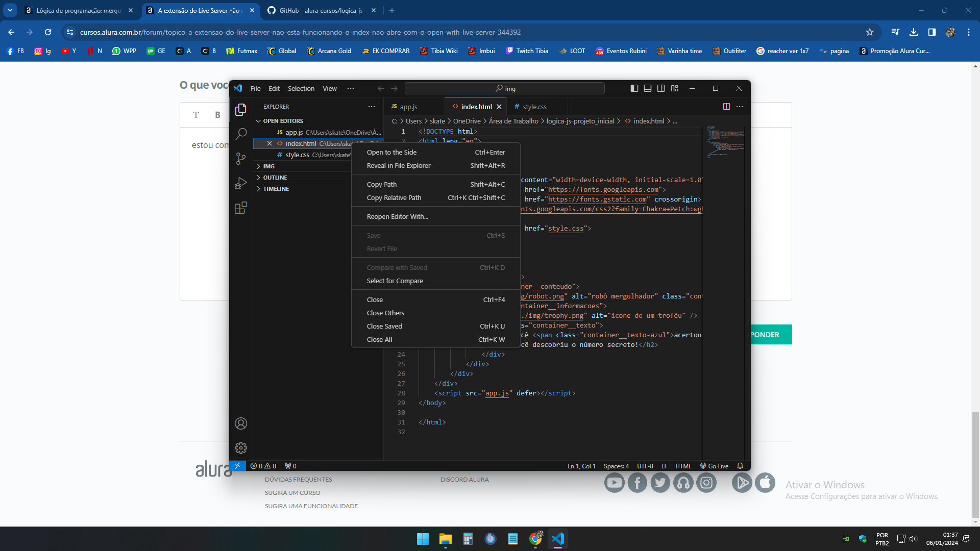The image size is (980, 551).
Task: Click the Chrome address bar URL
Action: [300, 32]
